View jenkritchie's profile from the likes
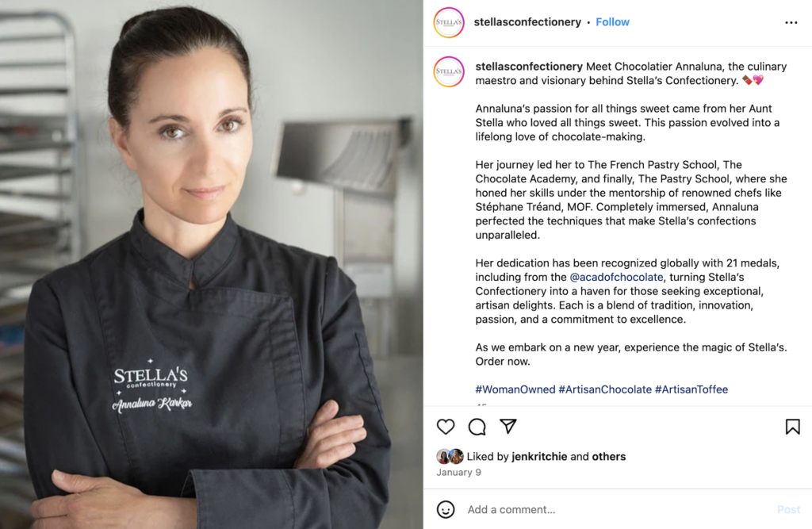 tap(539, 457)
